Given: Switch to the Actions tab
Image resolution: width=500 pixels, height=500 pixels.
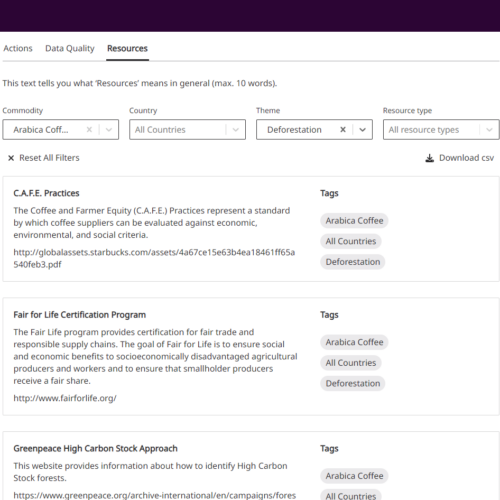Looking at the screenshot, I should pos(18,49).
